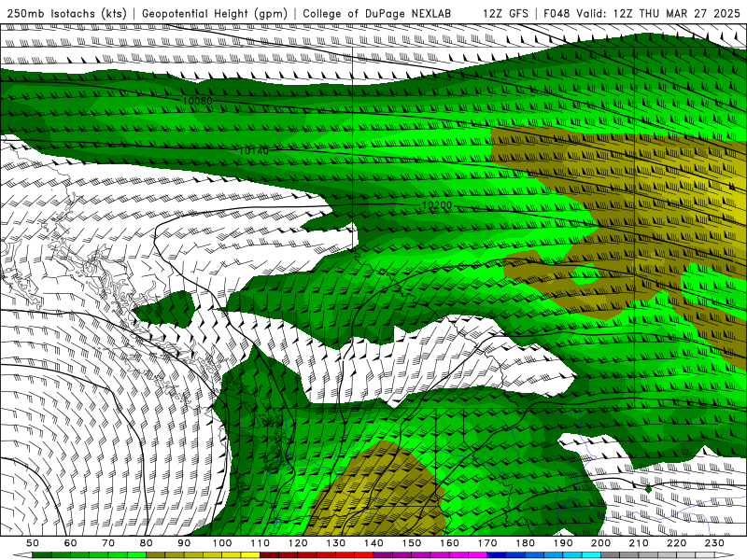Click the colorbar label 60

[71, 543]
